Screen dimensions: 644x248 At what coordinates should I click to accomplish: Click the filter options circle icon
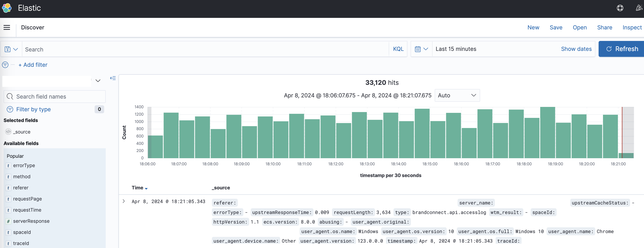5,65
